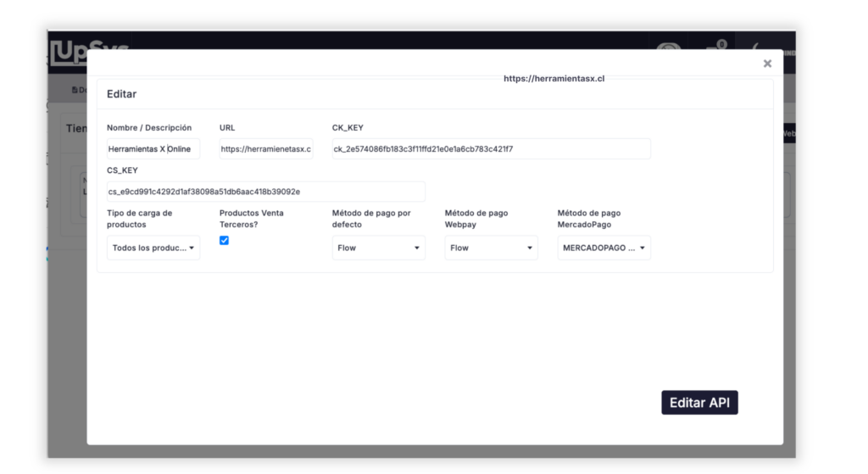
Task: Click the https://herramientasx.cl annotation text
Action: pos(554,78)
